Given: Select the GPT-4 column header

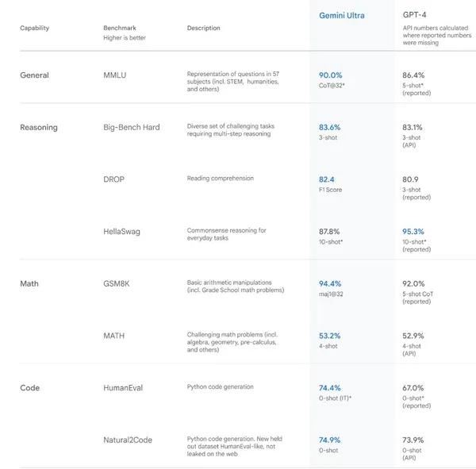Looking at the screenshot, I should pyautogui.click(x=414, y=15).
